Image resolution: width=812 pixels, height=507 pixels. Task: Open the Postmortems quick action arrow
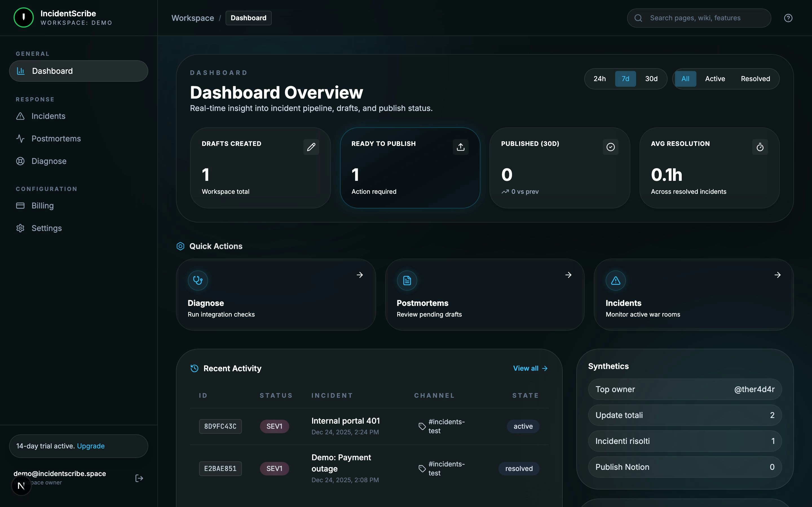click(x=568, y=275)
